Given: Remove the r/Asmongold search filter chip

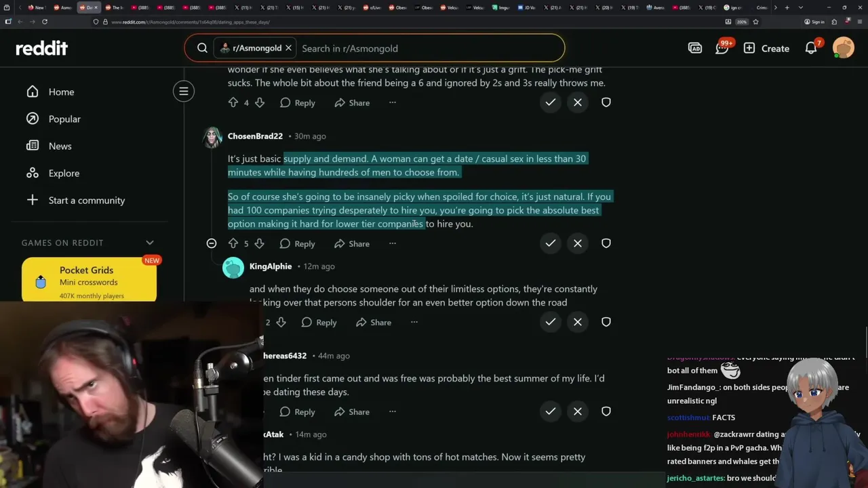Looking at the screenshot, I should click(288, 48).
